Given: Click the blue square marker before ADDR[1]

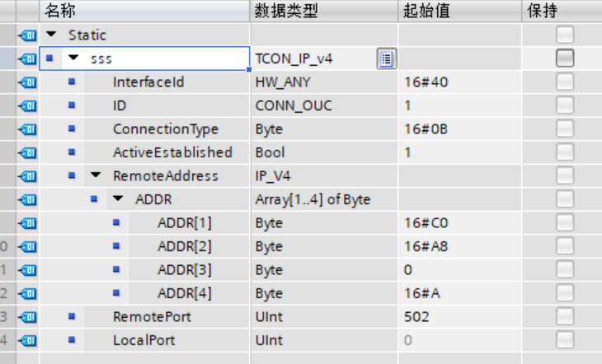Looking at the screenshot, I should click(x=116, y=222).
